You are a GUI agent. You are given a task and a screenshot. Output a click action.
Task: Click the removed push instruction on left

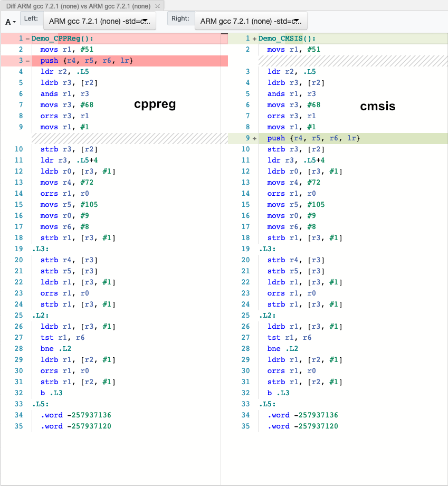point(87,61)
